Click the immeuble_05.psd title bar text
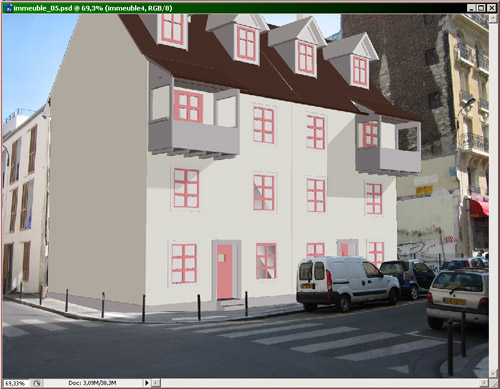This screenshot has height=389, width=500. 93,8
